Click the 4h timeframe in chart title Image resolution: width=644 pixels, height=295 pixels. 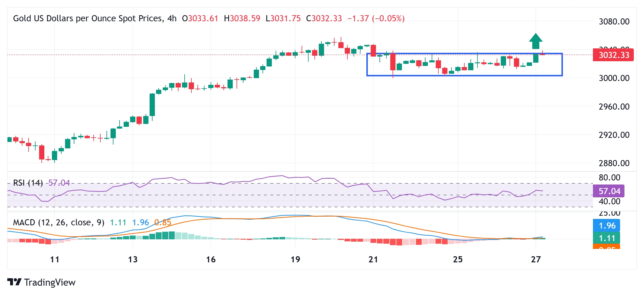click(x=172, y=19)
